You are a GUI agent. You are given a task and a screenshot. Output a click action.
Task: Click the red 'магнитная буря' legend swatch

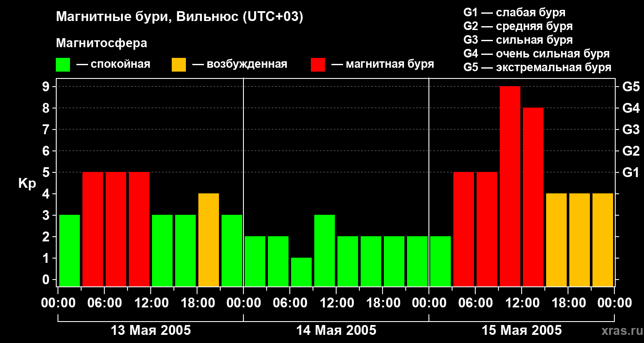coord(318,65)
